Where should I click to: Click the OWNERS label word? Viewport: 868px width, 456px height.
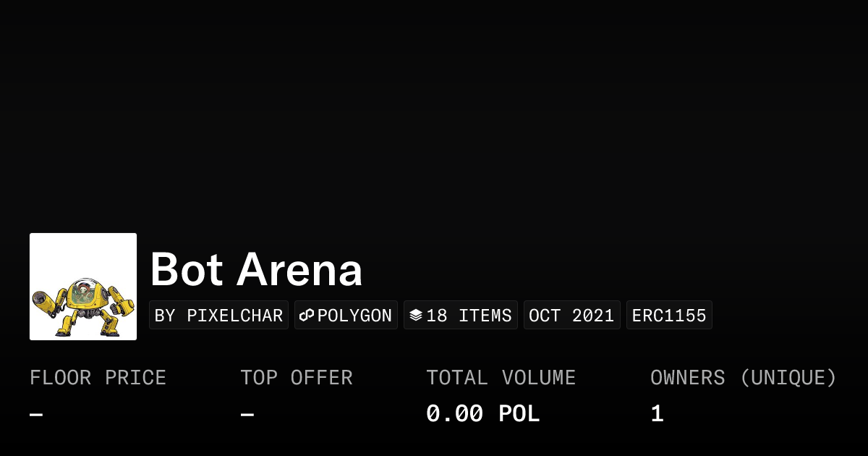(687, 378)
